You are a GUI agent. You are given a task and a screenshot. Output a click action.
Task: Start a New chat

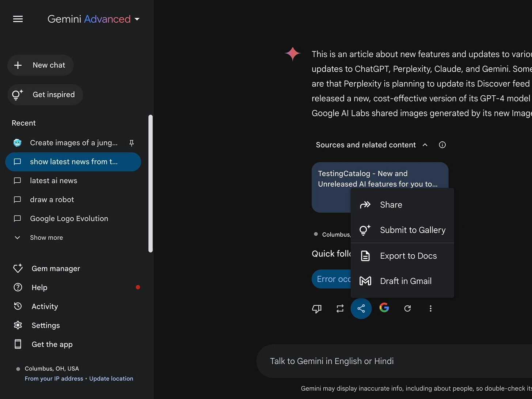pos(41,65)
